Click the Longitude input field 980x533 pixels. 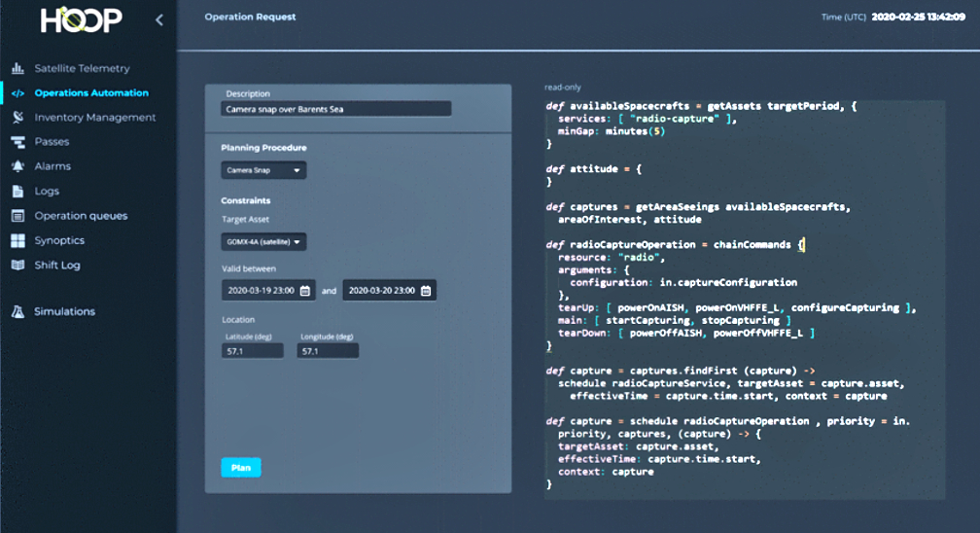click(328, 350)
